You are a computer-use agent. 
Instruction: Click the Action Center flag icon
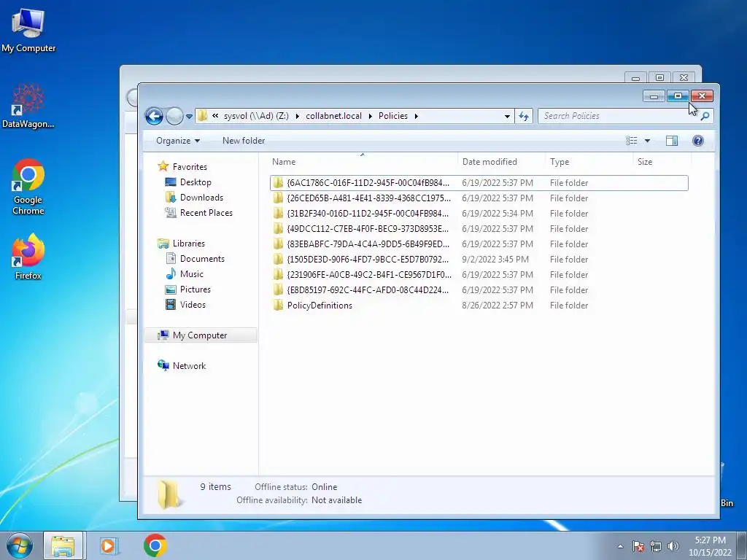(x=638, y=546)
